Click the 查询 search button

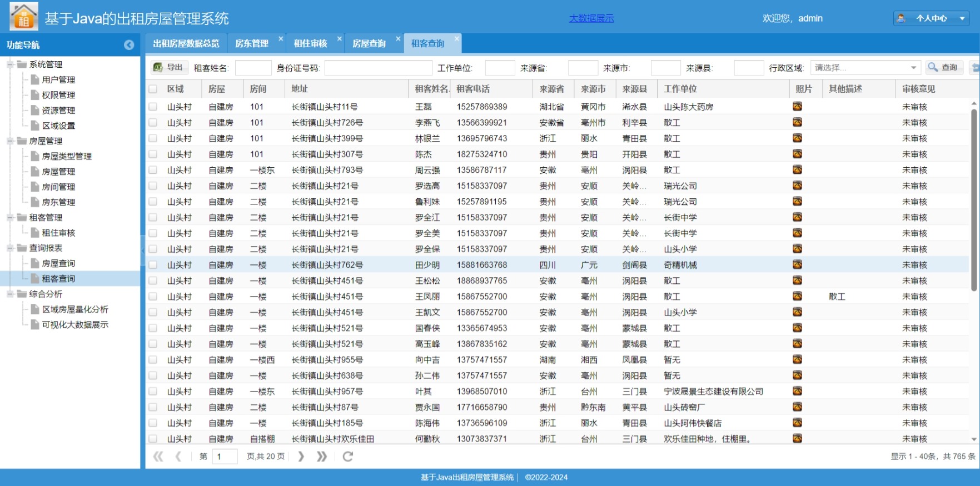click(x=944, y=67)
